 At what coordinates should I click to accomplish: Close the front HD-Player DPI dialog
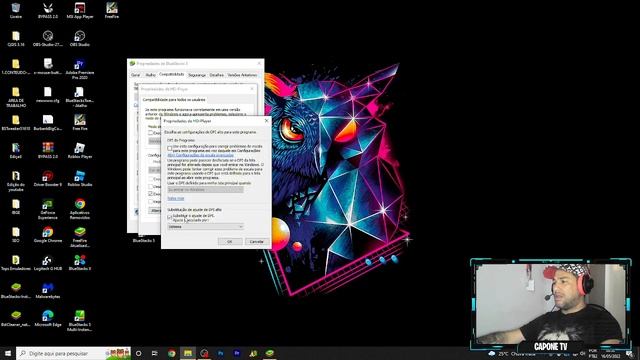point(267,121)
